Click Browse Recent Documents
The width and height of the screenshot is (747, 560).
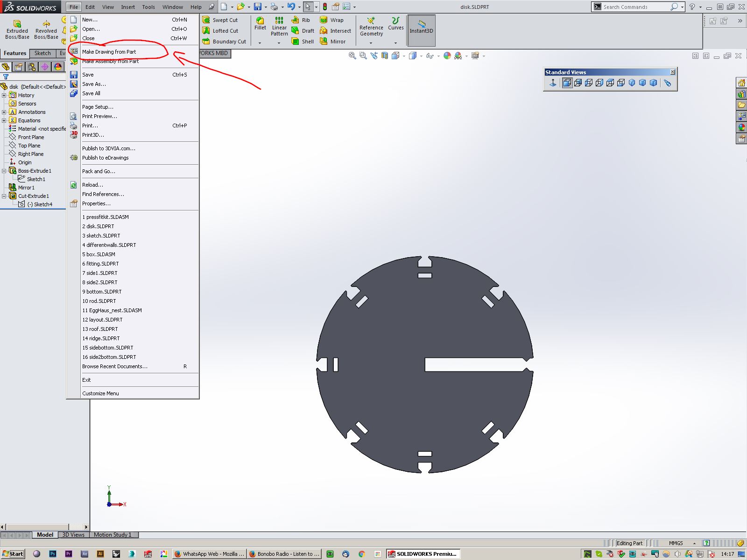(133, 366)
